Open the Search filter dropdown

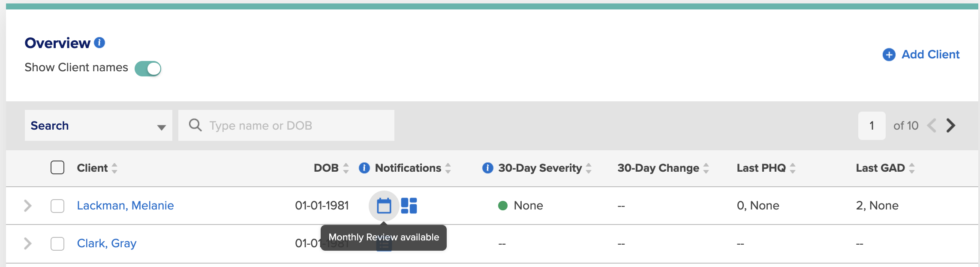[99, 125]
